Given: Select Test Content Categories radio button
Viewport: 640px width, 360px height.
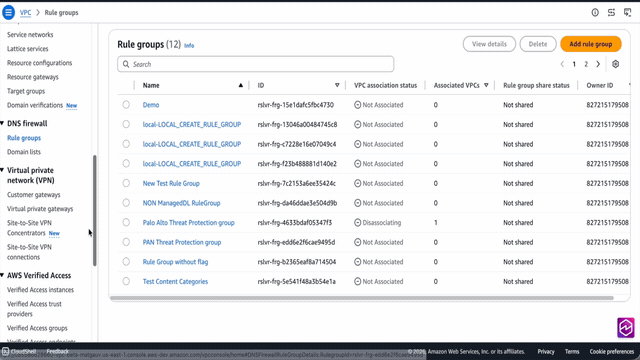Looking at the screenshot, I should [x=126, y=281].
